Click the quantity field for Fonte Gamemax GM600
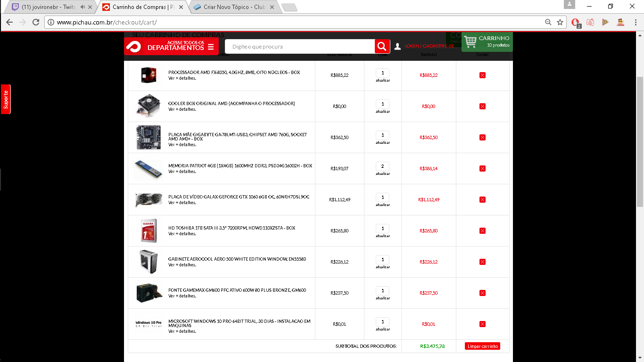Image resolution: width=644 pixels, height=362 pixels. (383, 291)
